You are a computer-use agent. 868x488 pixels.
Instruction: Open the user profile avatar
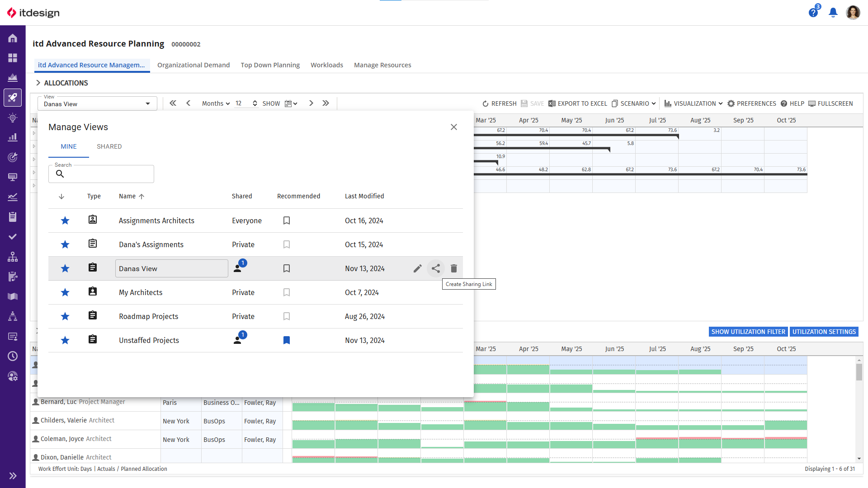(x=853, y=13)
